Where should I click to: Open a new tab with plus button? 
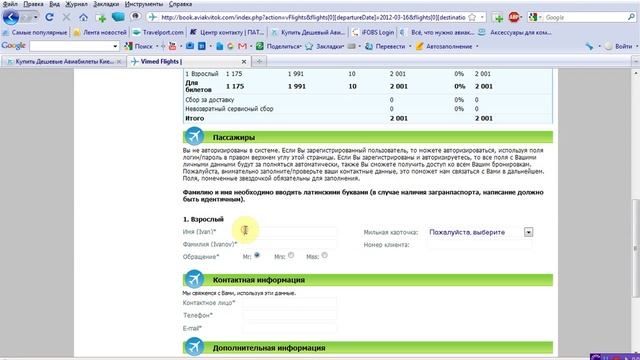[x=259, y=62]
